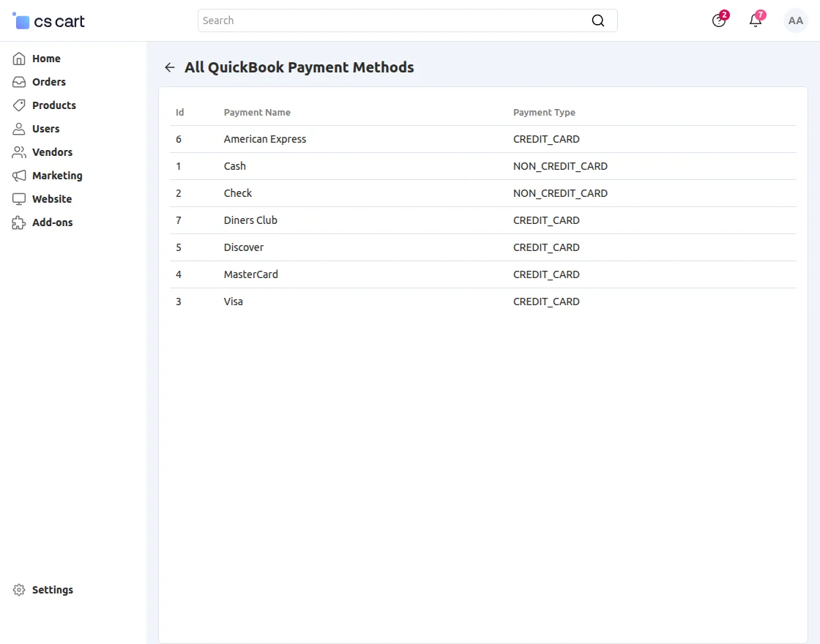This screenshot has width=820, height=644.
Task: Click the cs cart logo
Action: (48, 20)
